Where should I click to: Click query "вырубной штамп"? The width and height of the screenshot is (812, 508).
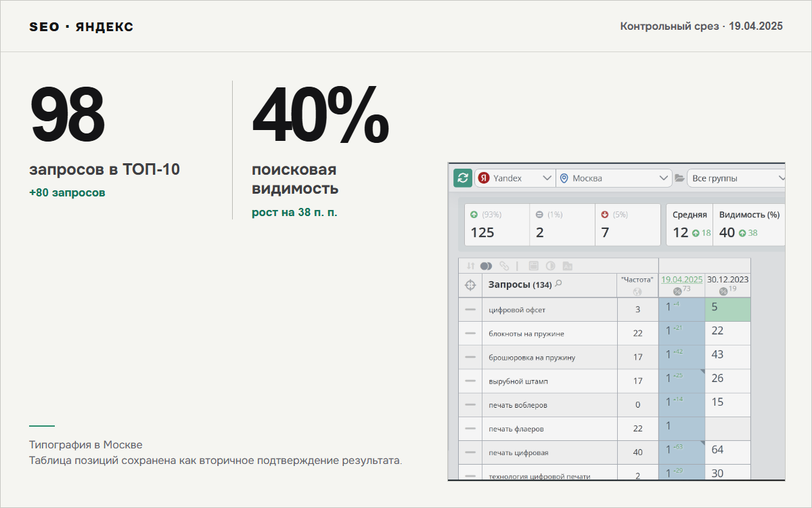pos(518,381)
